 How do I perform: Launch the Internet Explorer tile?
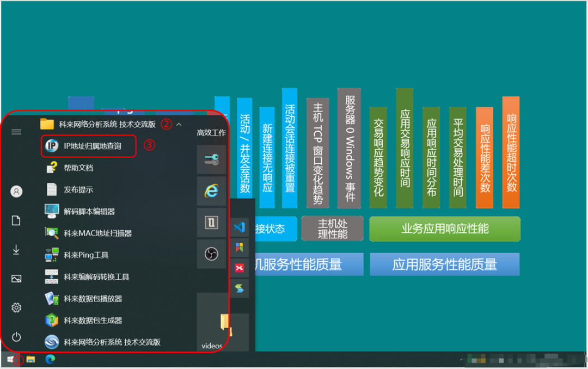(211, 192)
